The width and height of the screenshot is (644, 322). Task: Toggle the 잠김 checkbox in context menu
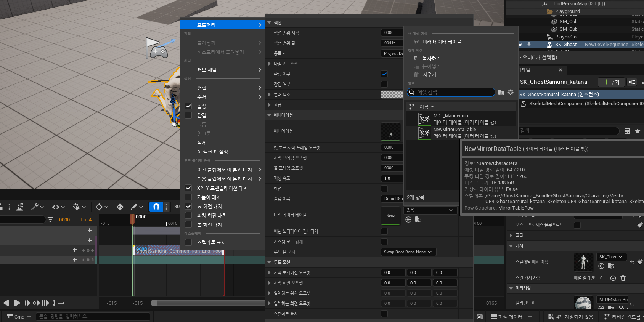(188, 115)
